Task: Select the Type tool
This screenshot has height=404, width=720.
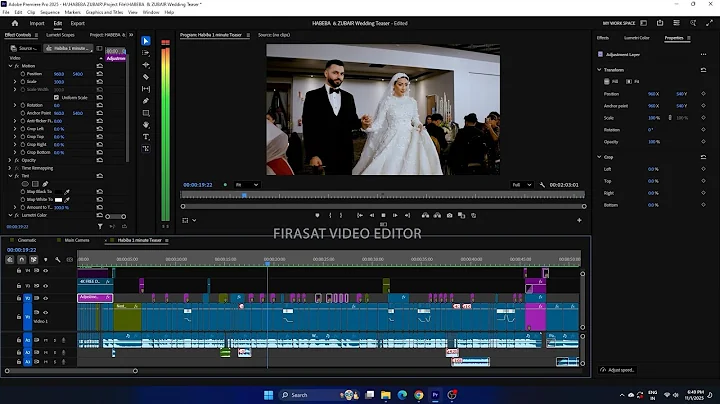Action: click(146, 136)
